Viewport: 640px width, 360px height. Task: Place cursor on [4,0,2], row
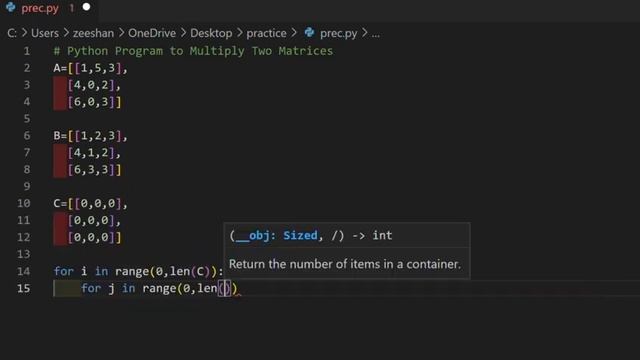(94, 85)
